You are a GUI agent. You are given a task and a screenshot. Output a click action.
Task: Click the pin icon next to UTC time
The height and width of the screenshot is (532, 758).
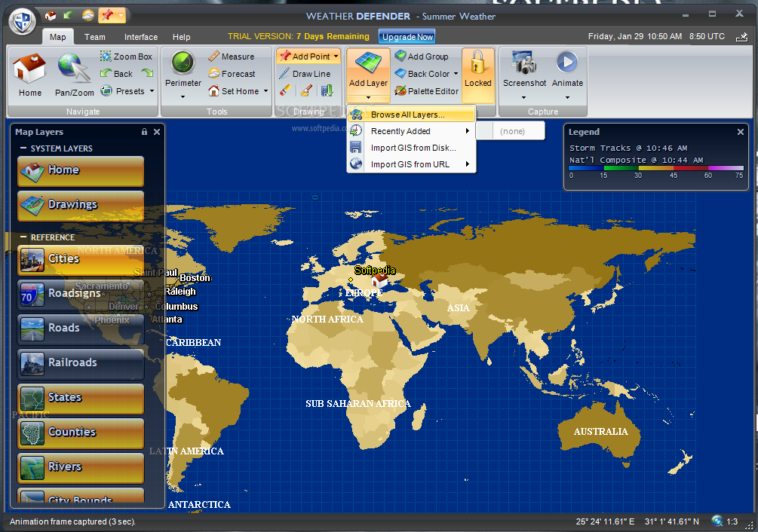pyautogui.click(x=741, y=37)
